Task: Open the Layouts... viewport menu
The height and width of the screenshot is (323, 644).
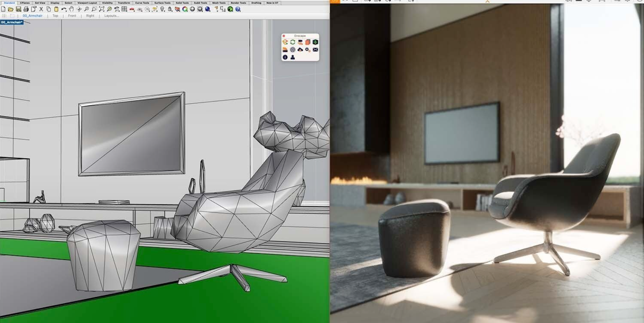Action: point(111,16)
